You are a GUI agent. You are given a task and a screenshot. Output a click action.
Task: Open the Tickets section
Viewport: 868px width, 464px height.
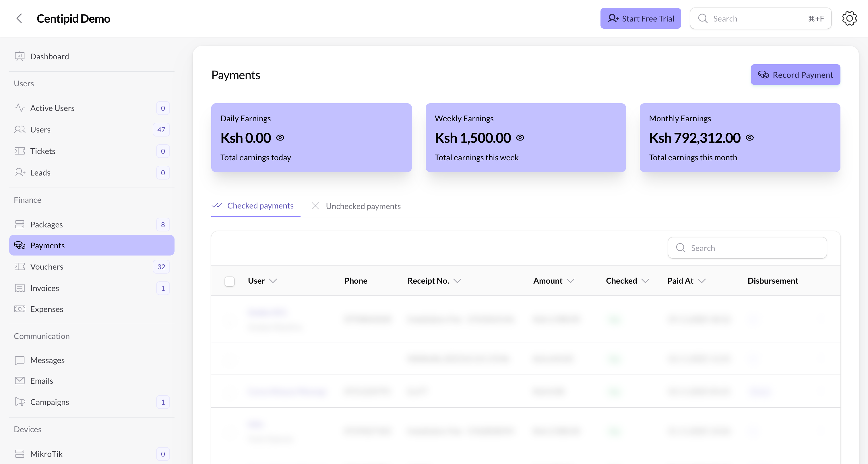[43, 151]
